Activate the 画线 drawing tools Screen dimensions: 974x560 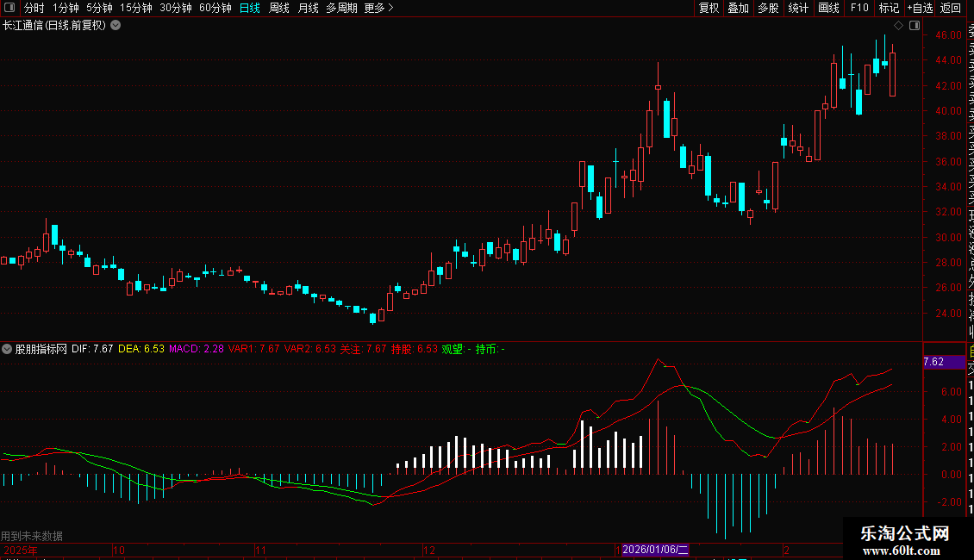coord(828,8)
